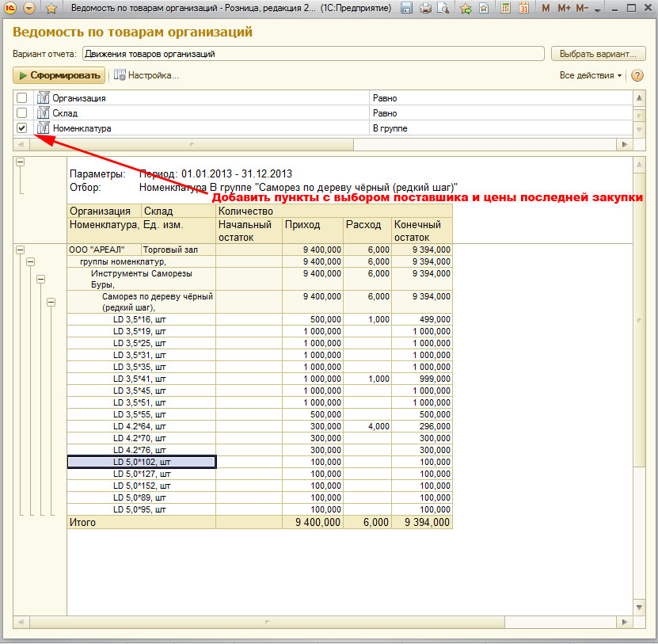
Task: Open the calendar icon in the title bar
Action: coord(523,9)
